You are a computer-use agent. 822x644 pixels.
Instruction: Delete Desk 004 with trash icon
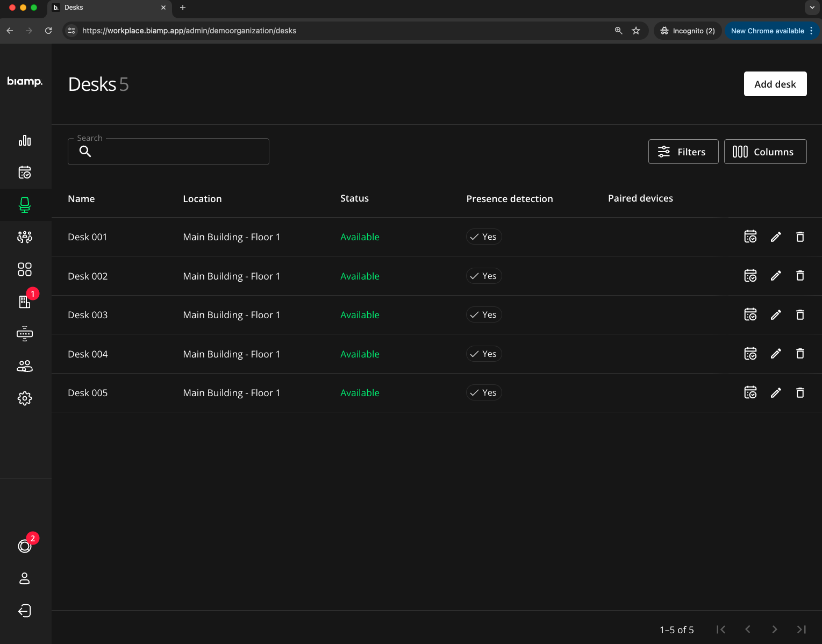[x=800, y=354]
